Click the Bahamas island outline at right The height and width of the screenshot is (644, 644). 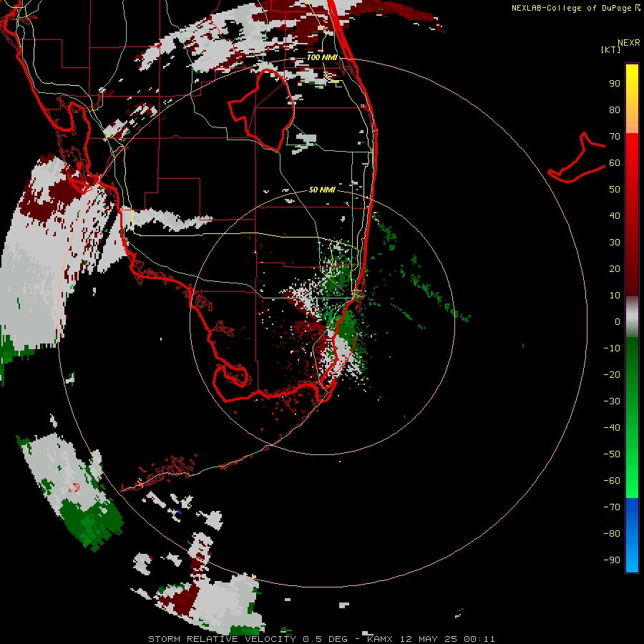[577, 157]
